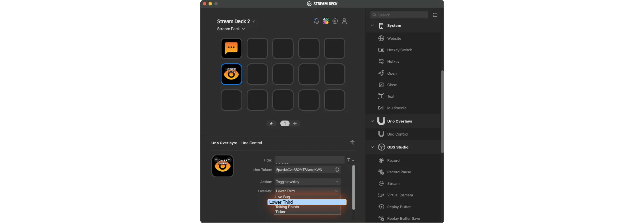Open the Action dropdown Toggle overlay

pos(308,182)
